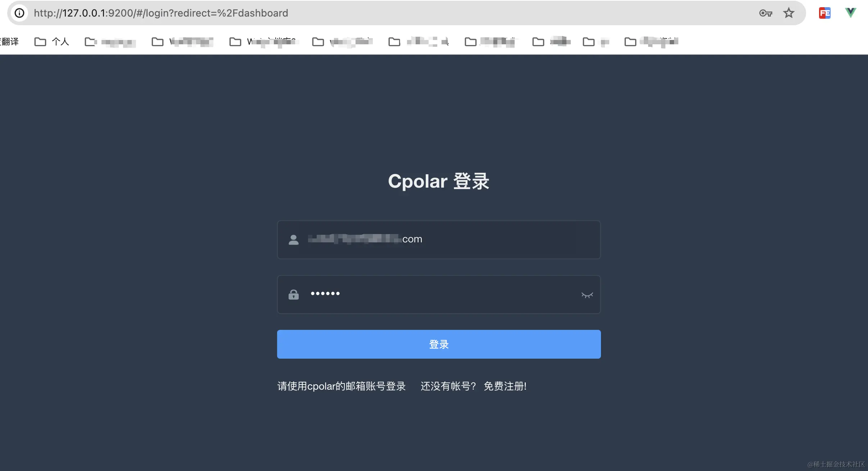Open the red FE browser extension
Viewport: 868px width, 471px height.
coord(824,13)
